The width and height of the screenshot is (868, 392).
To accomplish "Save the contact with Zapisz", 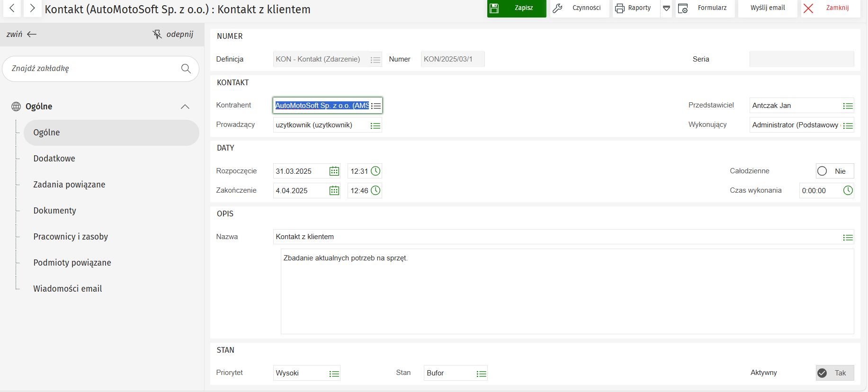I will [516, 8].
